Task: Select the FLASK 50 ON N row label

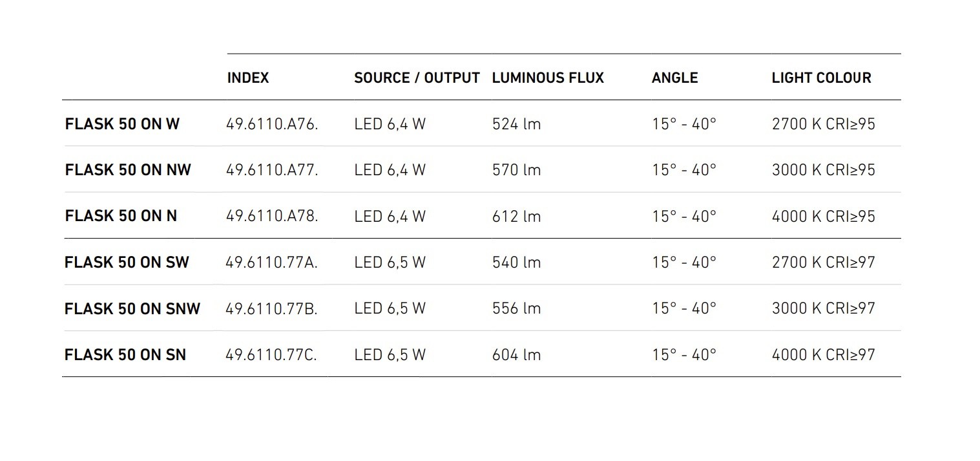Action: pos(121,216)
